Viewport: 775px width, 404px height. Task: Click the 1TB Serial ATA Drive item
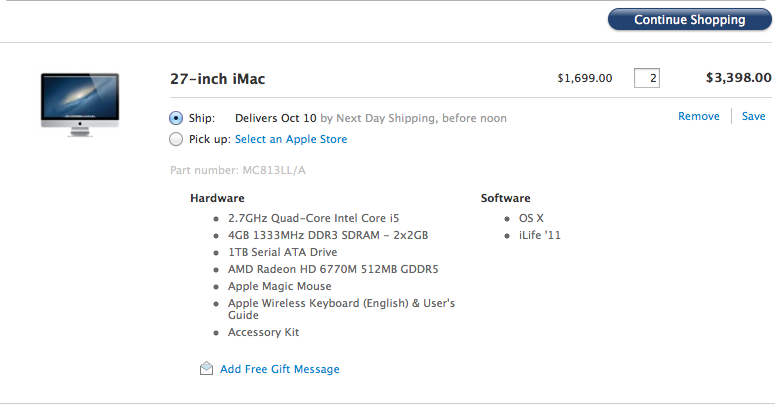(282, 252)
